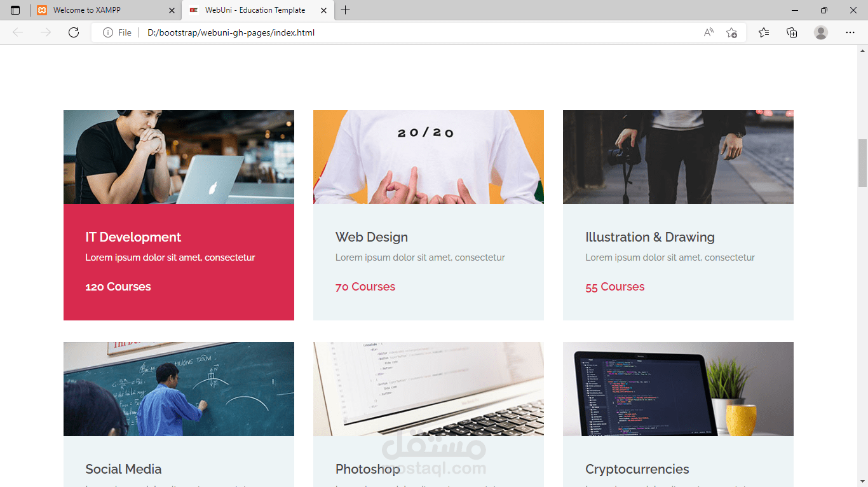Click the description under IT Development
This screenshot has height=487, width=868.
(170, 257)
